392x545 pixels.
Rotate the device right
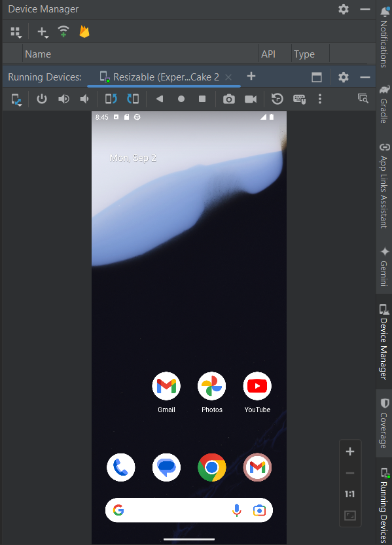click(133, 99)
